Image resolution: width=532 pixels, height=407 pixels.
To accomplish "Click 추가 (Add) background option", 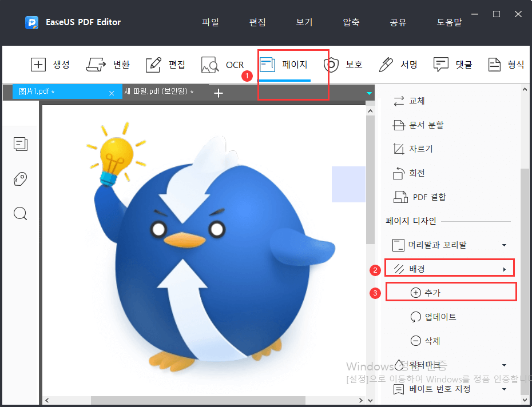I will [426, 293].
